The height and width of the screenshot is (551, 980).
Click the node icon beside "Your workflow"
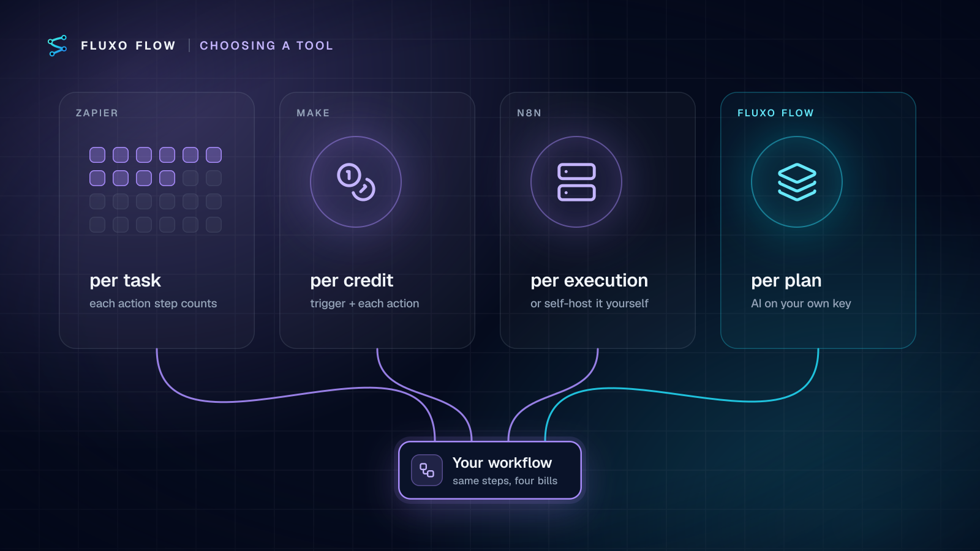coord(427,470)
